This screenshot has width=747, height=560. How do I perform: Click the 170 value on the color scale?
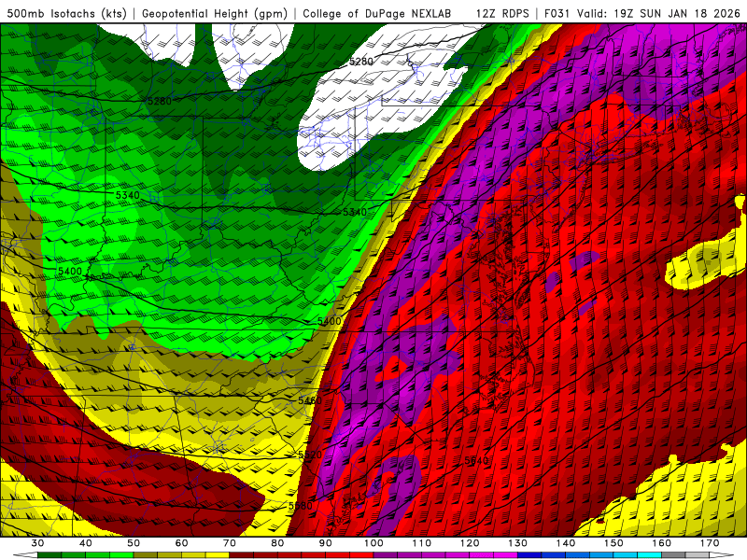710,543
